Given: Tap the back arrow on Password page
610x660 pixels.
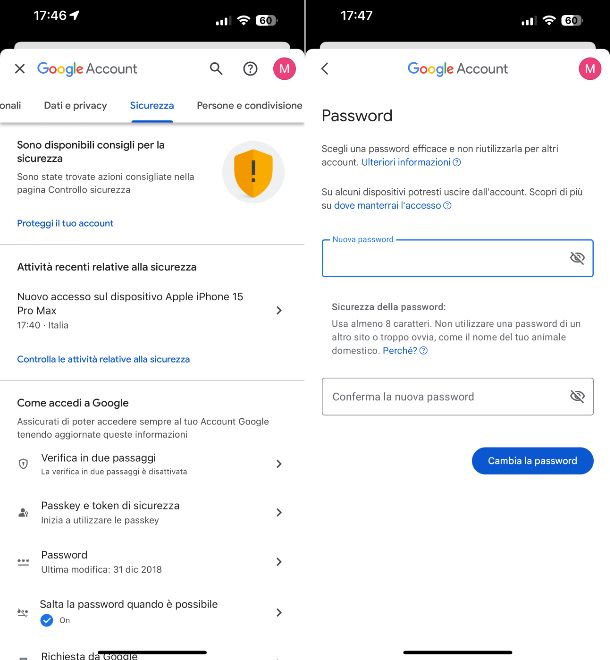Looking at the screenshot, I should (325, 69).
